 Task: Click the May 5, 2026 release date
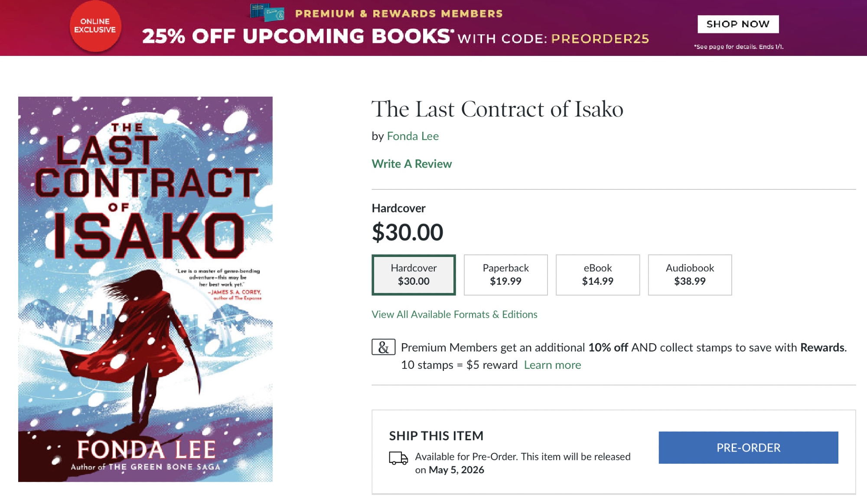point(456,470)
